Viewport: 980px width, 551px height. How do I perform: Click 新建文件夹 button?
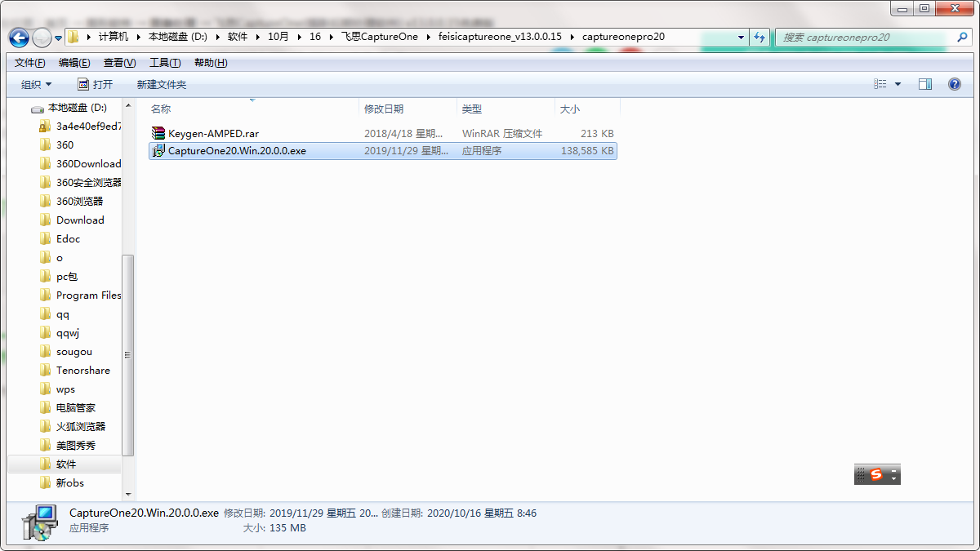(x=161, y=84)
